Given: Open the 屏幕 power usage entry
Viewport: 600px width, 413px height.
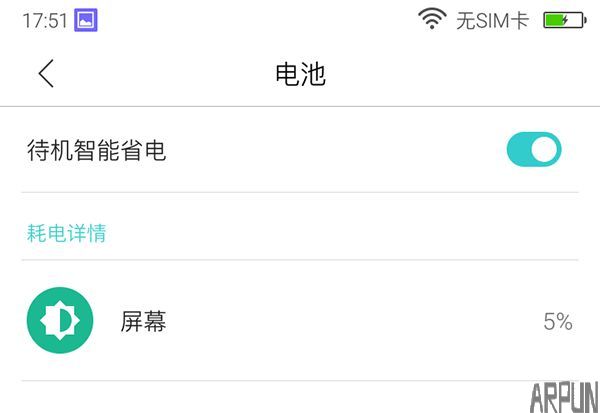Looking at the screenshot, I should point(300,321).
